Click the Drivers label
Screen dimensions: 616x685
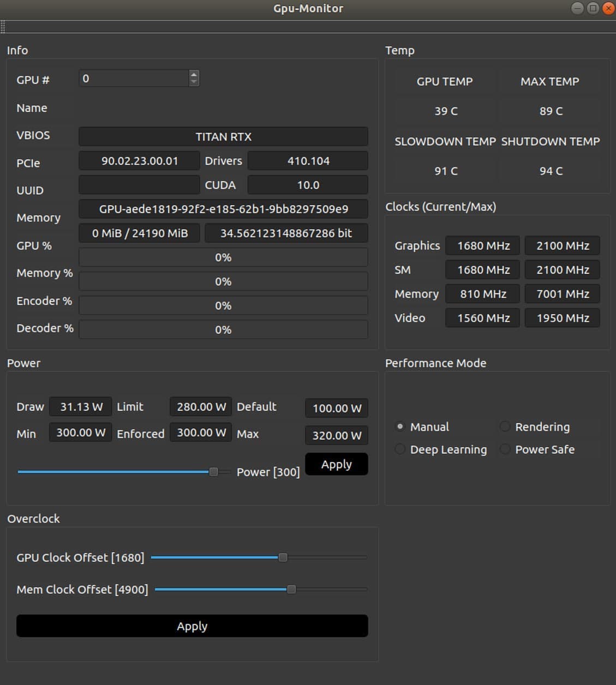pos(223,161)
